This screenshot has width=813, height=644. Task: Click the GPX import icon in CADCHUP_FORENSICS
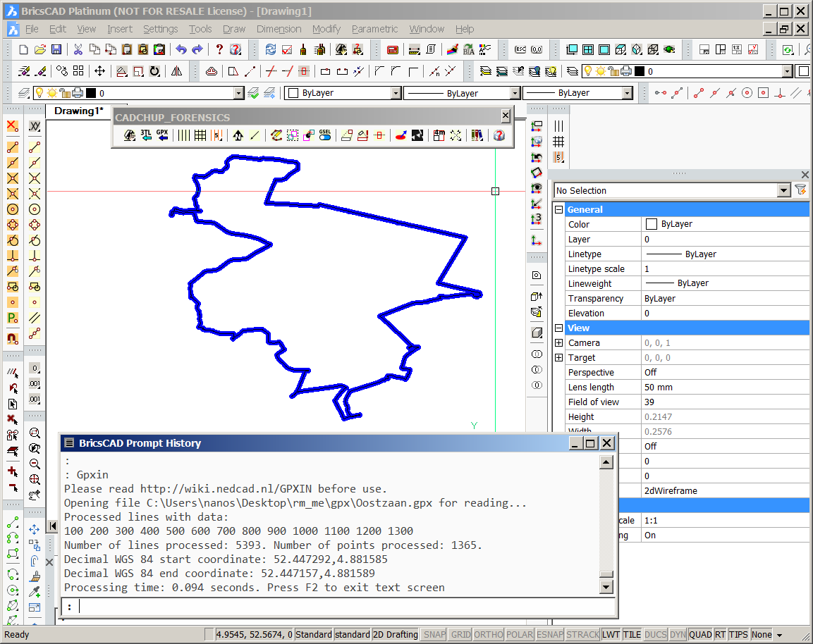pos(162,135)
